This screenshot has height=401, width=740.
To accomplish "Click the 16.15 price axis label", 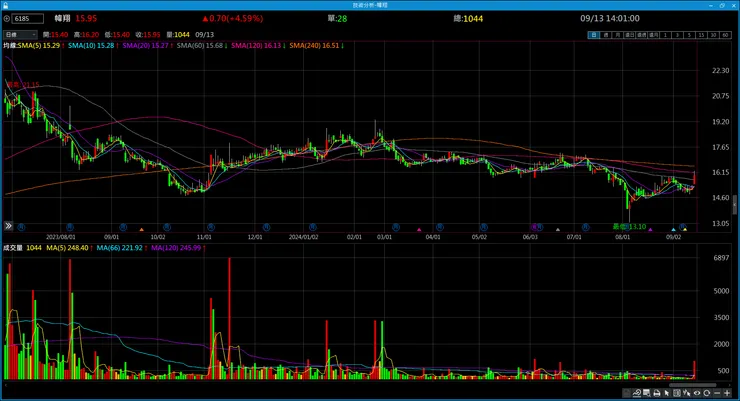I will (x=721, y=173).
